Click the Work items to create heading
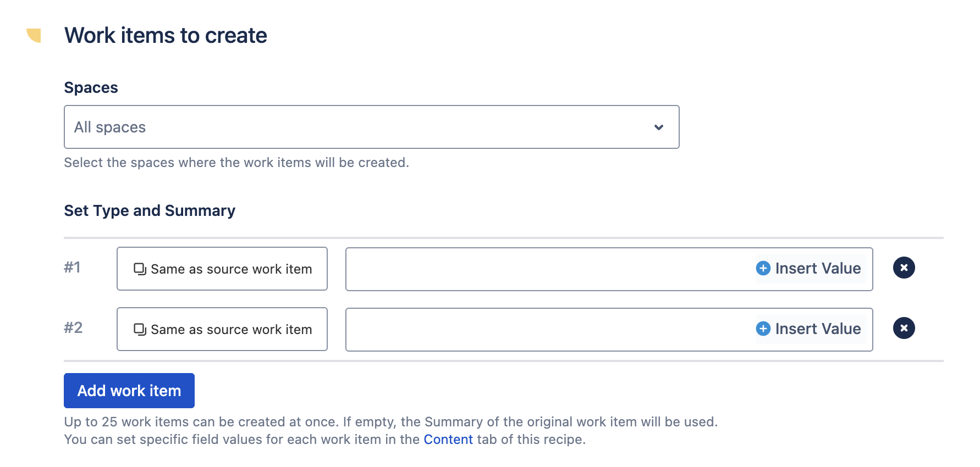This screenshot has width=980, height=467. click(166, 36)
